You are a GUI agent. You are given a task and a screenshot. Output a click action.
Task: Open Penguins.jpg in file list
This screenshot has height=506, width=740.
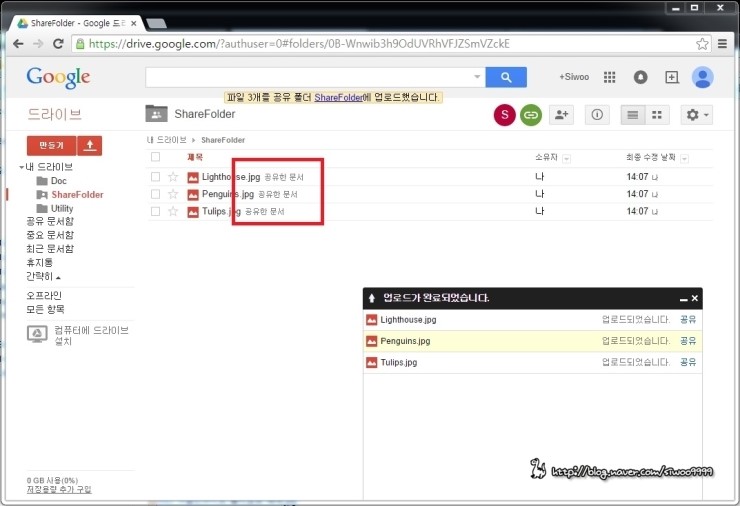pyautogui.click(x=227, y=194)
